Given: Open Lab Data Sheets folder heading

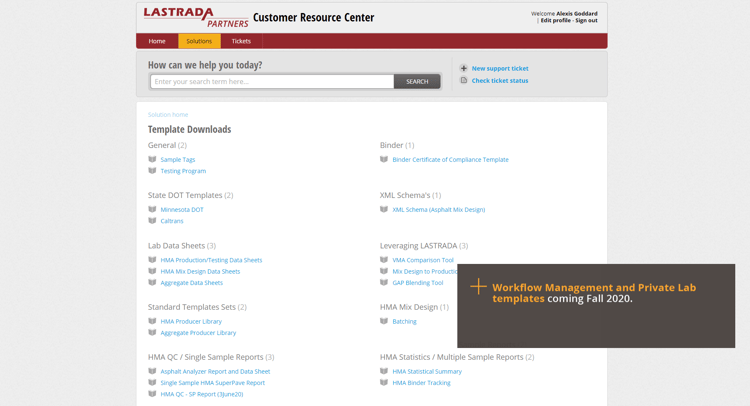Looking at the screenshot, I should [182, 246].
